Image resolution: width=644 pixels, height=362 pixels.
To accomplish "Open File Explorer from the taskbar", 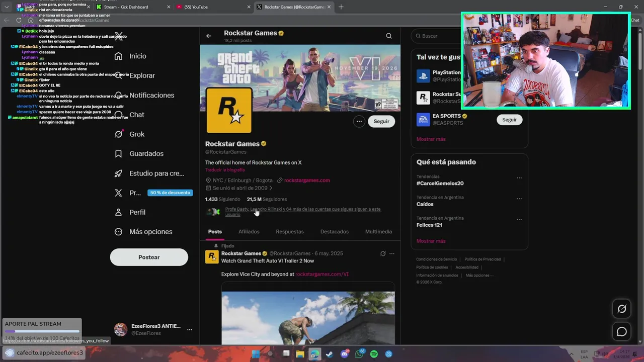I will click(x=300, y=354).
